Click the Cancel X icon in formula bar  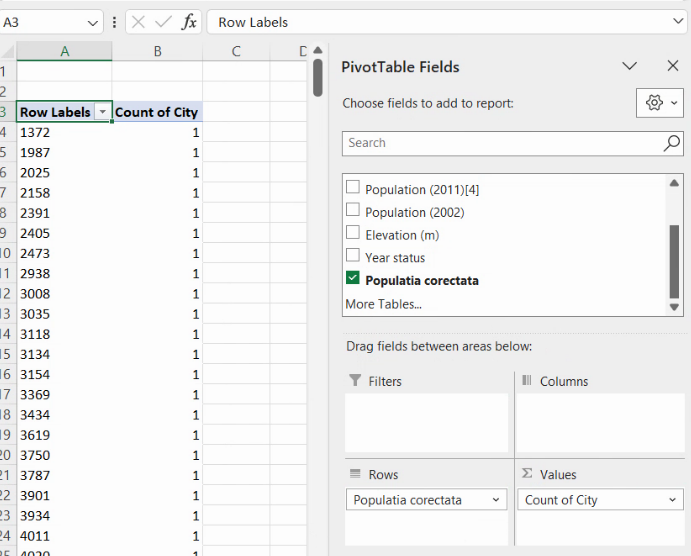(139, 22)
